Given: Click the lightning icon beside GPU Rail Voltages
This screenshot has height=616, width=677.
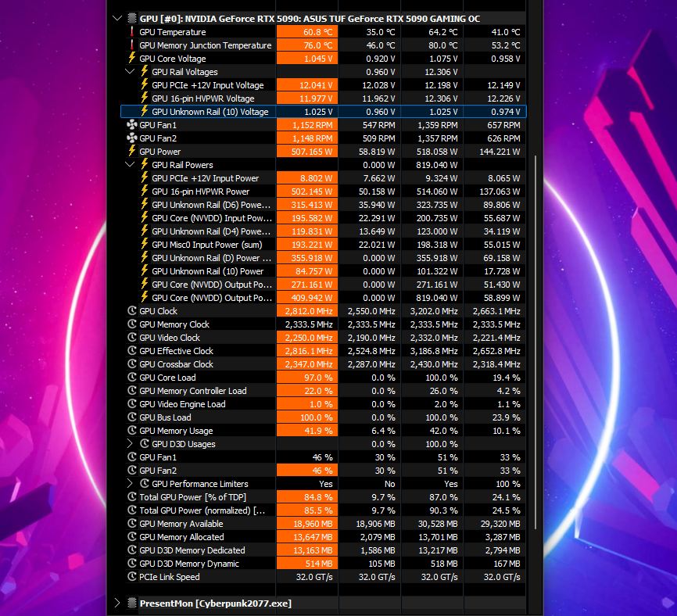Looking at the screenshot, I should 145,71.
